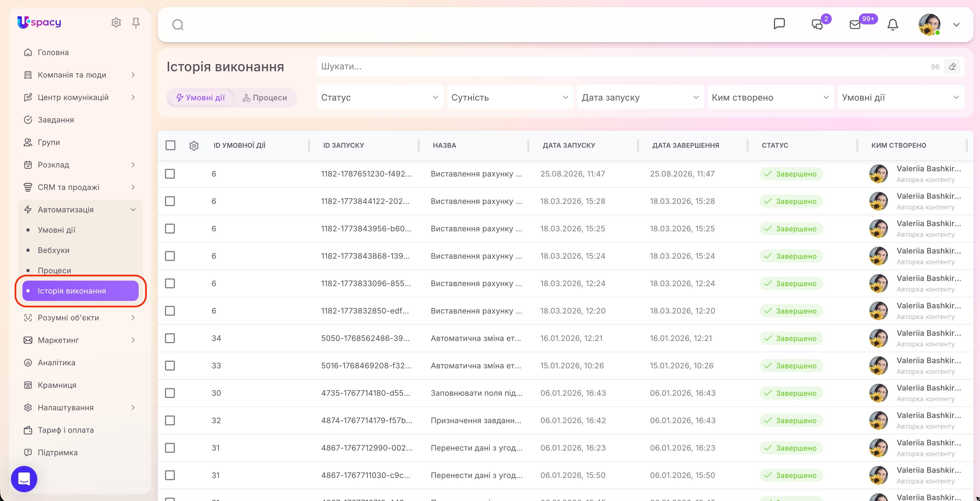Switch to the Процеси tab

point(265,98)
